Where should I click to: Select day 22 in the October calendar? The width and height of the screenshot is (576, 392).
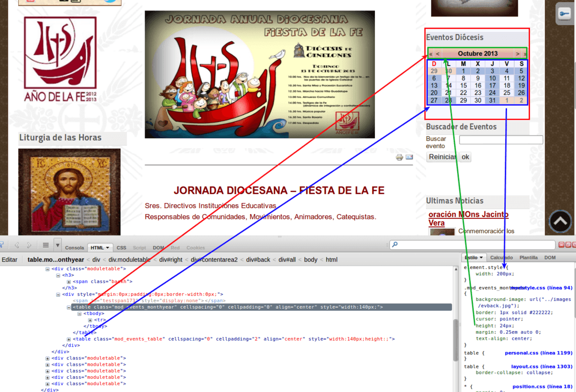click(x=463, y=93)
